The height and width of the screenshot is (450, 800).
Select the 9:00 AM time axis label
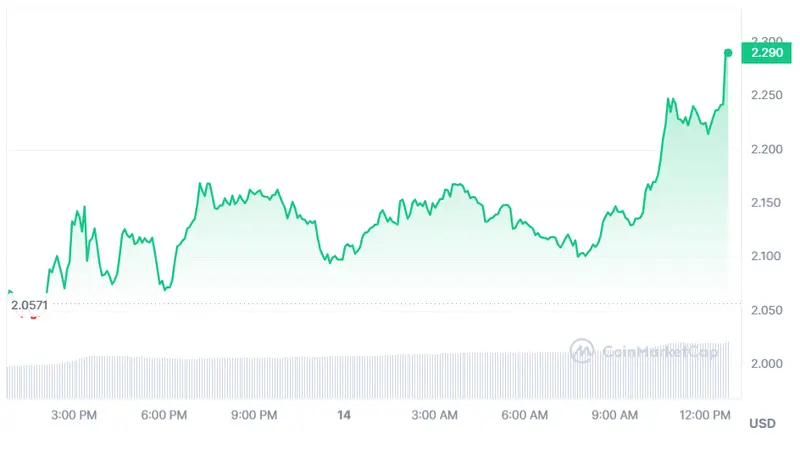coord(615,414)
